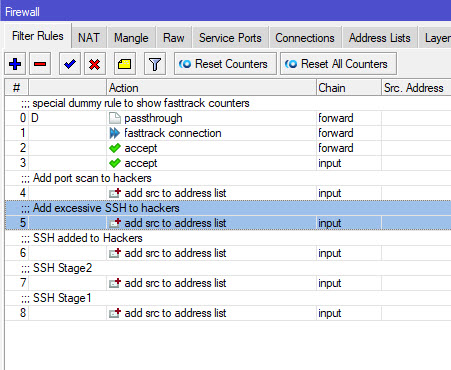Sort by the # column header
The height and width of the screenshot is (370, 451).
(16, 88)
